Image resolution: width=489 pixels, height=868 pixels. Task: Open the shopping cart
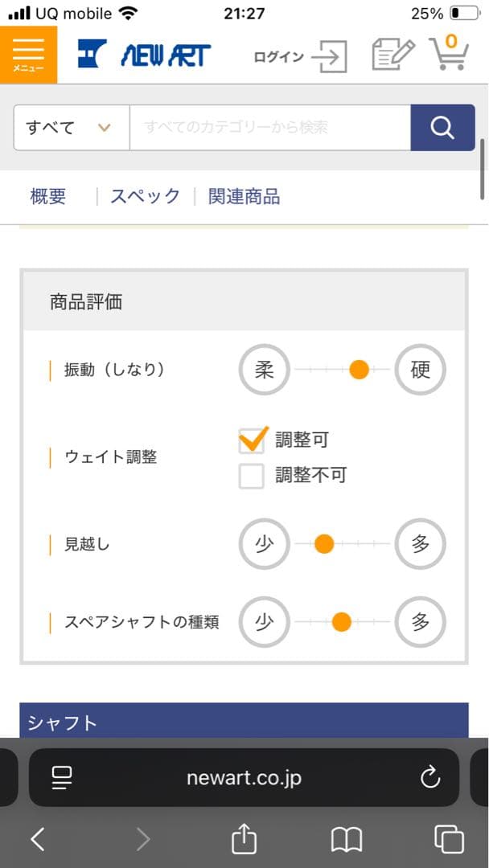coord(448,54)
